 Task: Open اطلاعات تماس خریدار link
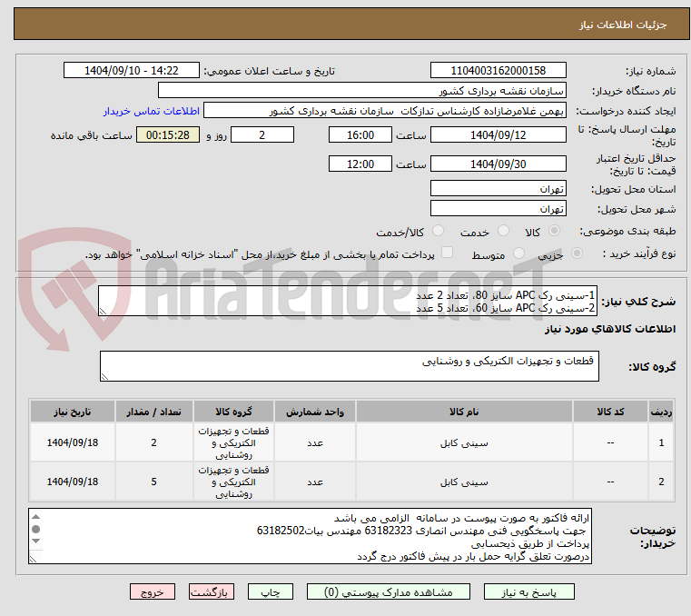coord(152,111)
